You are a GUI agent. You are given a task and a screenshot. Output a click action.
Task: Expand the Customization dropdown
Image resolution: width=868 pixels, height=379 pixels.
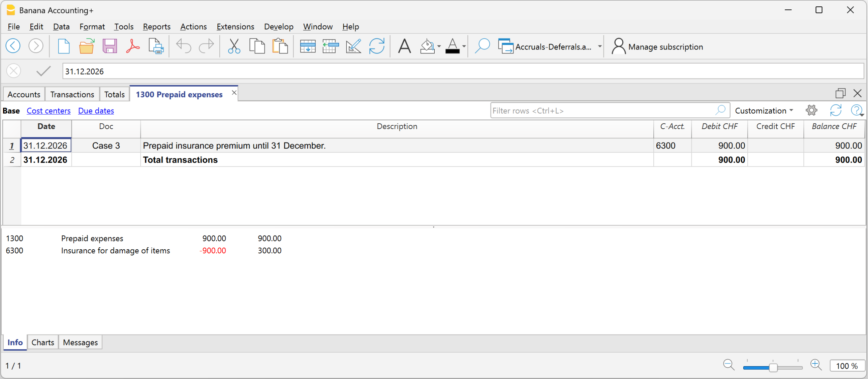tap(764, 110)
